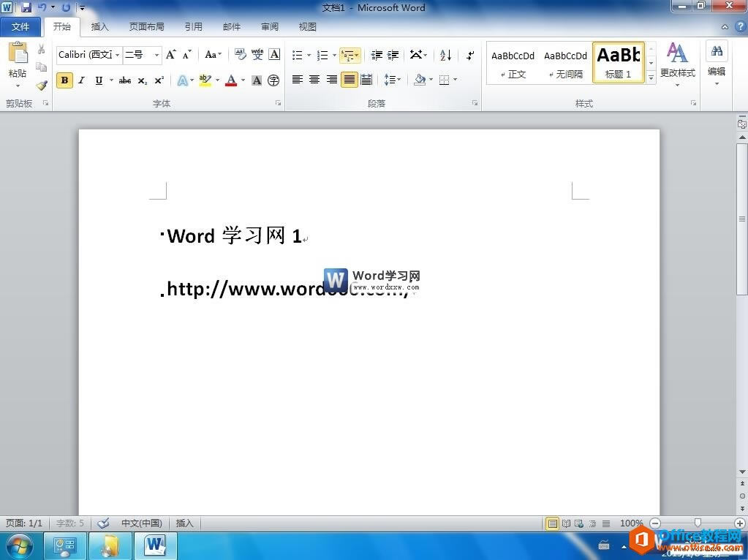Image resolution: width=748 pixels, height=560 pixels.
Task: Expand the Font Color dropdown arrow
Action: [x=241, y=80]
